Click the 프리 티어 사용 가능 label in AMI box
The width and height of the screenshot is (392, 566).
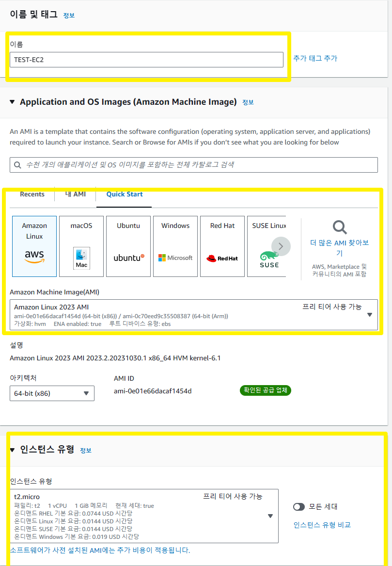tap(332, 307)
